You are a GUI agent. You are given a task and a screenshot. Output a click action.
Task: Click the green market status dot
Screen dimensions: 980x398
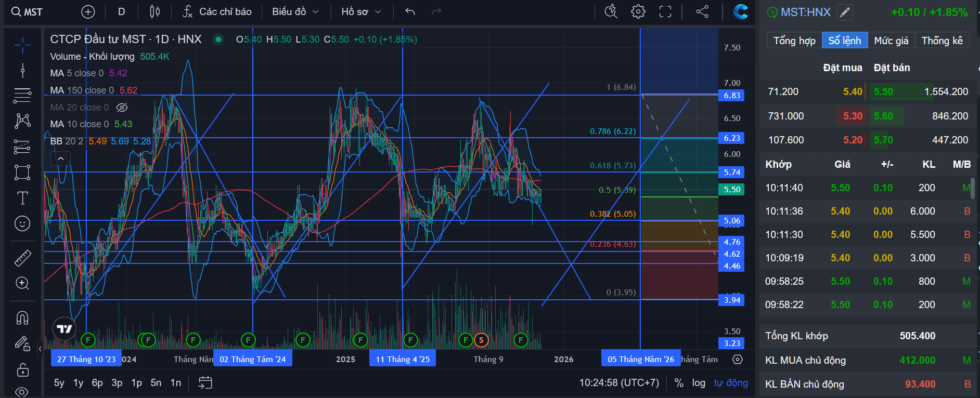pyautogui.click(x=218, y=39)
